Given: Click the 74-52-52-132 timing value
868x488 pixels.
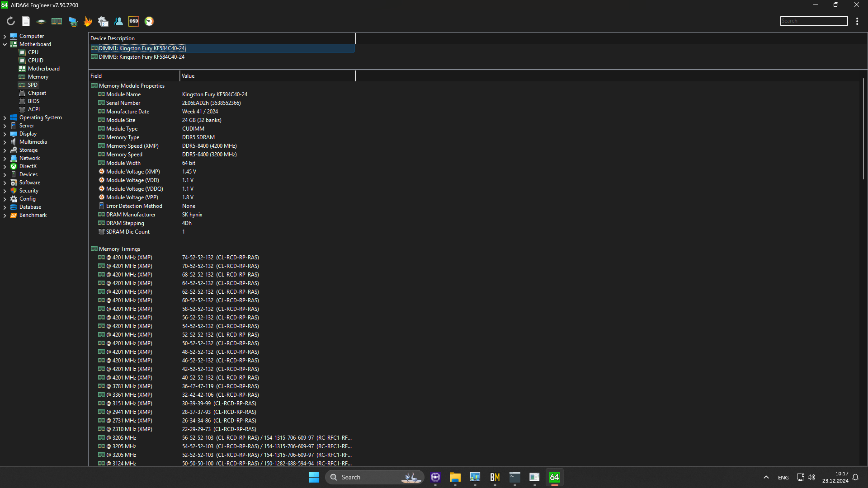Looking at the screenshot, I should pos(198,258).
